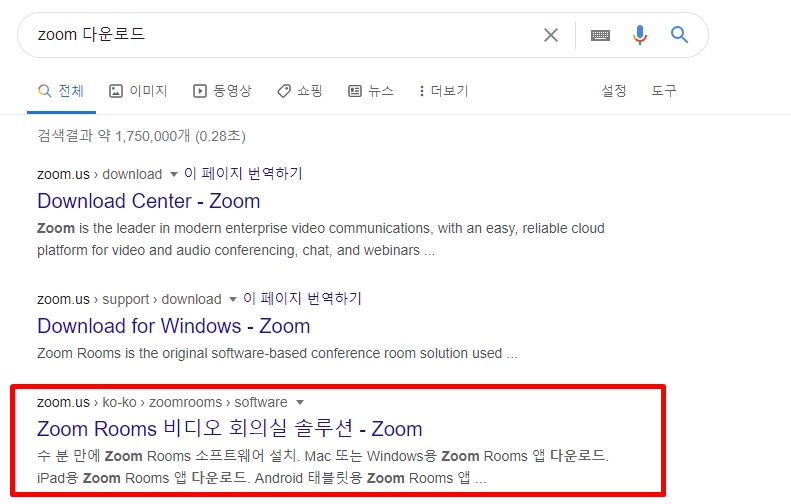Screen dimensions: 791x504
Task: Switch to the 이미지 tab
Action: (138, 91)
